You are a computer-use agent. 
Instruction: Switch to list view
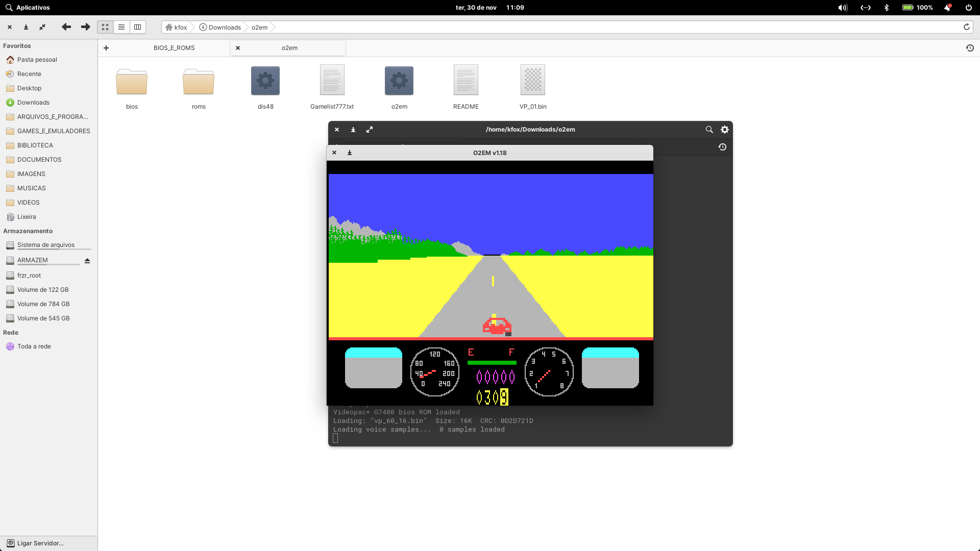tap(121, 27)
